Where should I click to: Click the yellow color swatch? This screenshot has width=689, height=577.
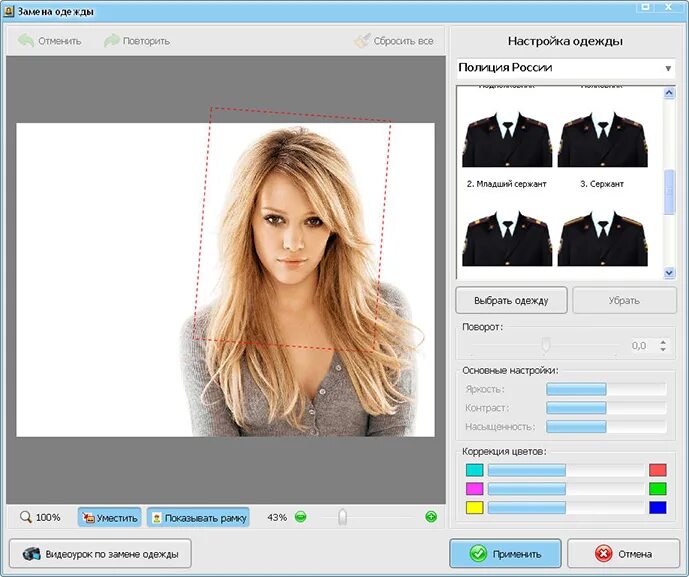point(475,508)
